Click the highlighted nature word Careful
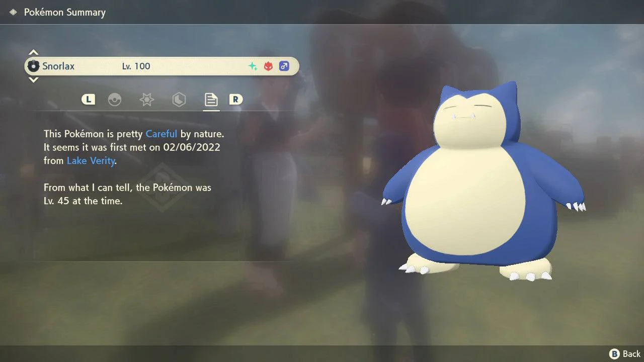Image resolution: width=644 pixels, height=362 pixels. click(161, 134)
